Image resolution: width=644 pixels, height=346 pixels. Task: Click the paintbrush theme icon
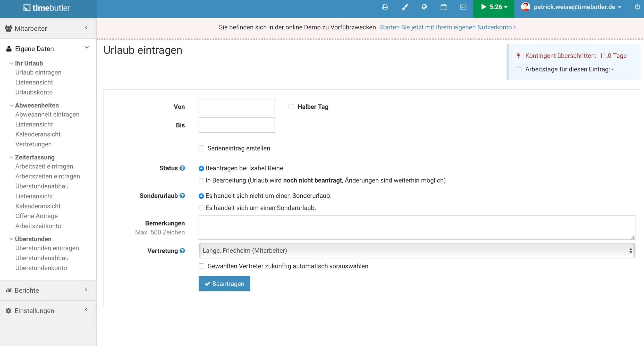[x=405, y=7]
